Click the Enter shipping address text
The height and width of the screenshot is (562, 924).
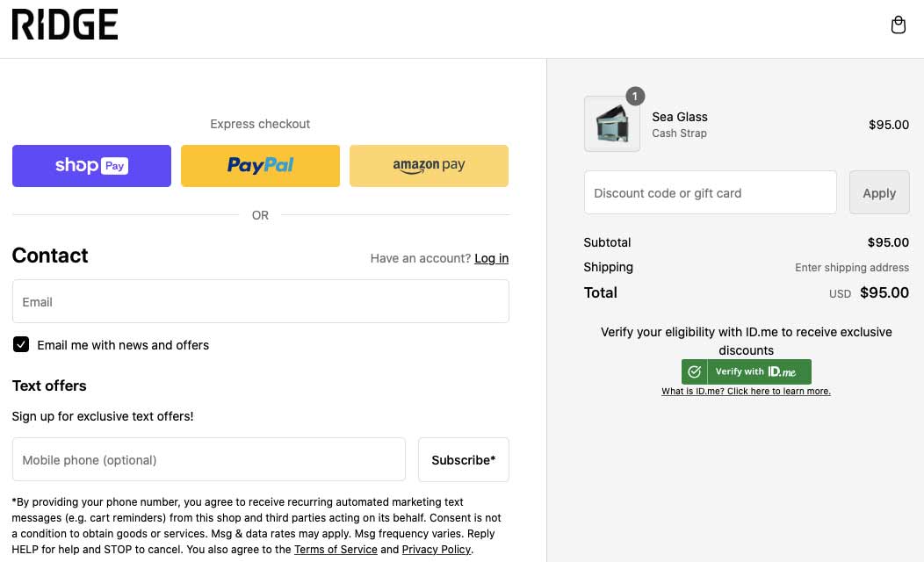[x=851, y=268]
